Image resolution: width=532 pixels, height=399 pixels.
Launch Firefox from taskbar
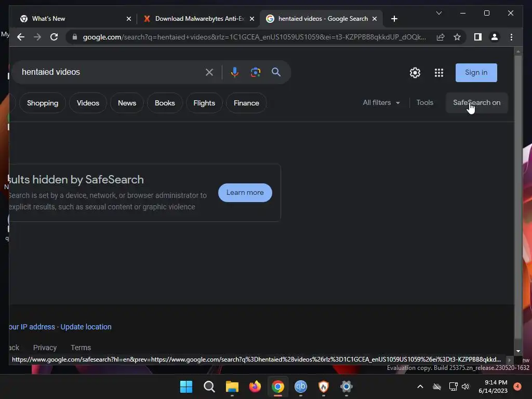click(255, 387)
